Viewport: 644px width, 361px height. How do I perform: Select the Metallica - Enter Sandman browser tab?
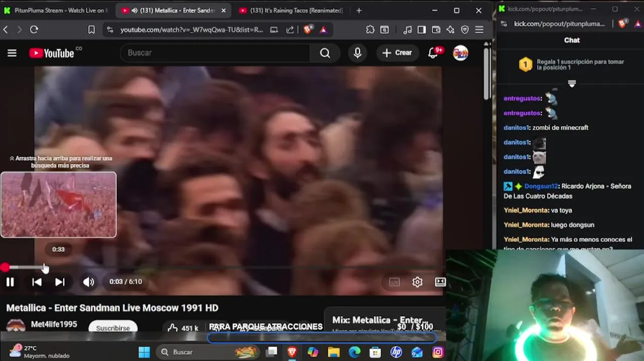click(x=173, y=11)
